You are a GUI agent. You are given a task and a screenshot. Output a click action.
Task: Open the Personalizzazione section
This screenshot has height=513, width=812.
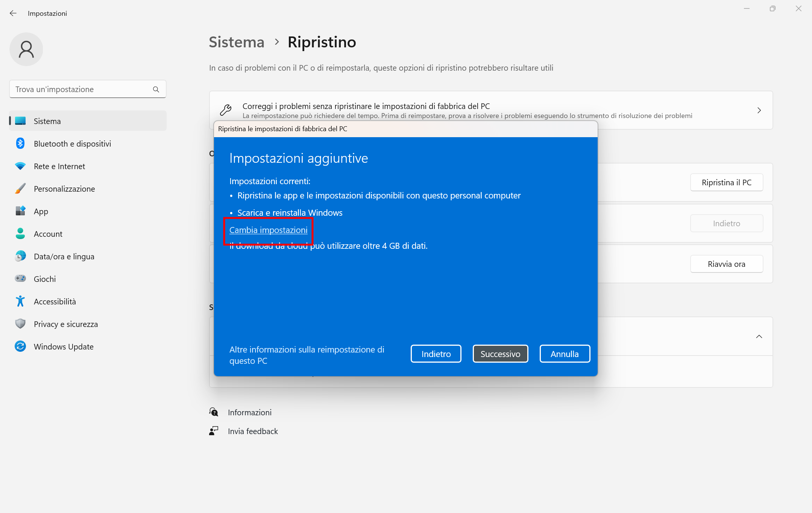pos(64,189)
